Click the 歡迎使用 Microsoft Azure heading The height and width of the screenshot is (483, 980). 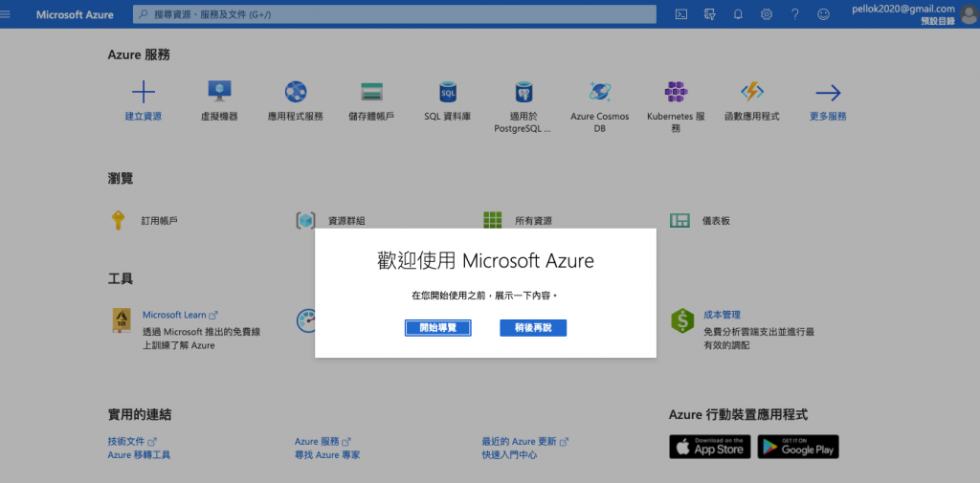point(485,261)
